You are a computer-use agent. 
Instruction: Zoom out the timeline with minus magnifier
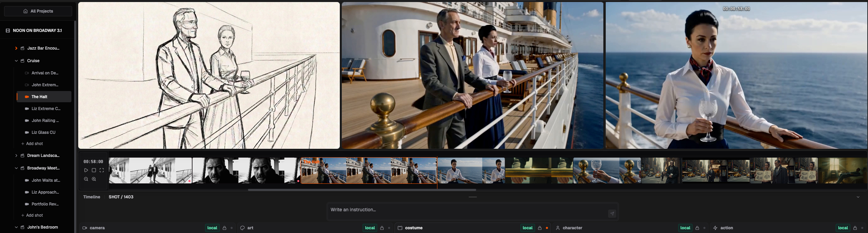(x=86, y=179)
